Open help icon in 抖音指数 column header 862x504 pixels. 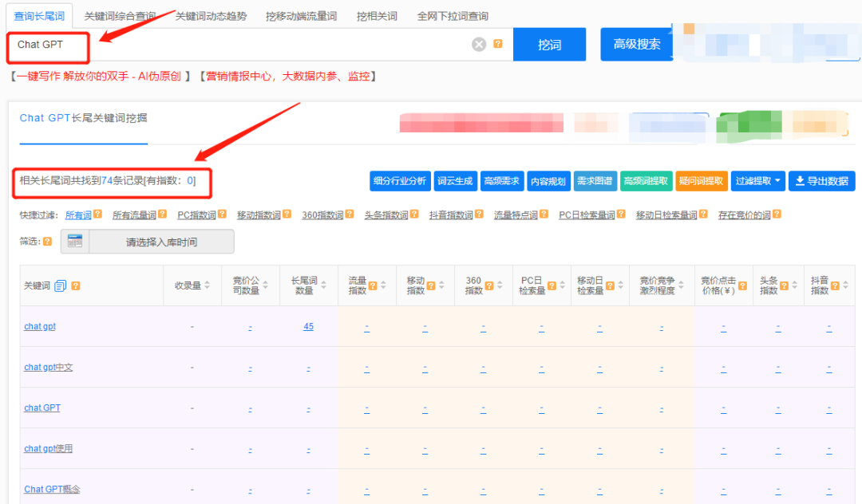[x=835, y=285]
